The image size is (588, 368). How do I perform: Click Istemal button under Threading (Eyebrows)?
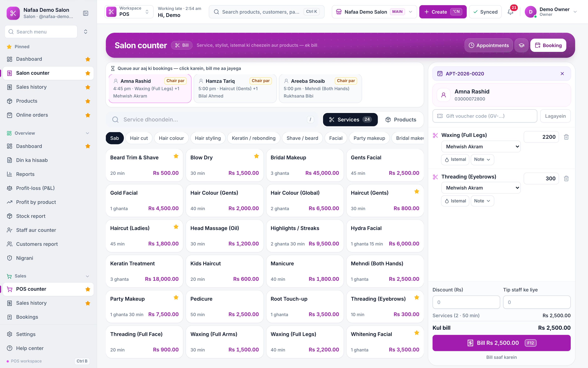click(455, 201)
